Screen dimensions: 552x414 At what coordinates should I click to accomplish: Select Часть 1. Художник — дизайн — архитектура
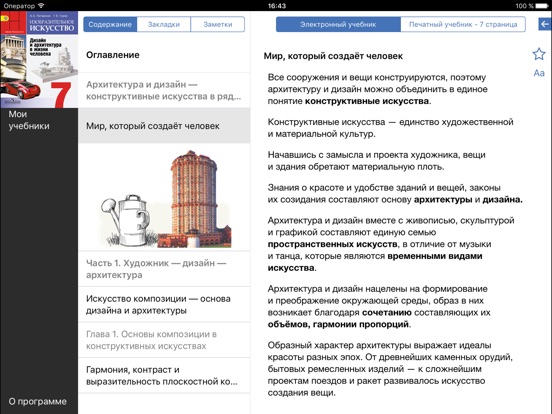point(164,269)
